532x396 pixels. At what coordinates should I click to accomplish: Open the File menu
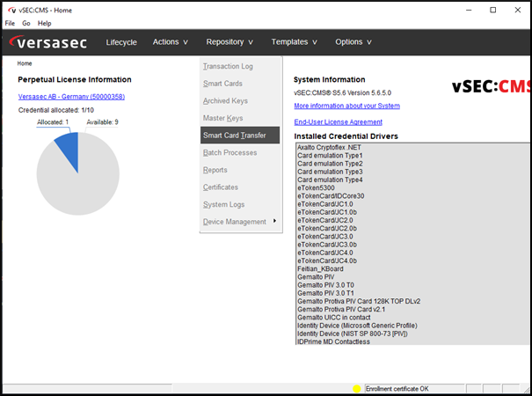(x=10, y=24)
